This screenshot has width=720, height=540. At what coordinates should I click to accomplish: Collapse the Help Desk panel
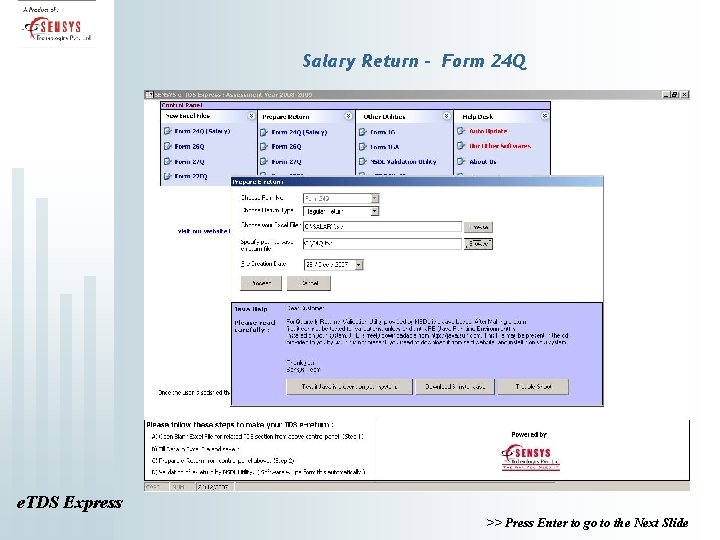coord(545,116)
